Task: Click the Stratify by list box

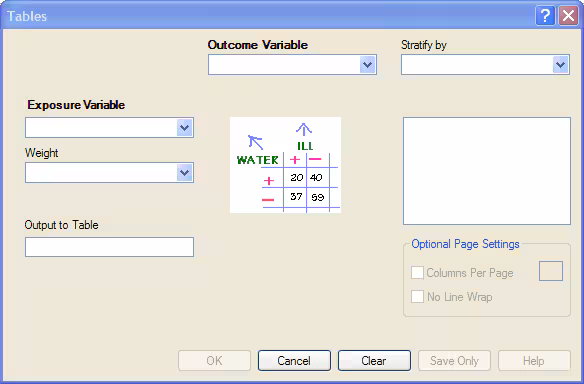Action: pyautogui.click(x=487, y=171)
